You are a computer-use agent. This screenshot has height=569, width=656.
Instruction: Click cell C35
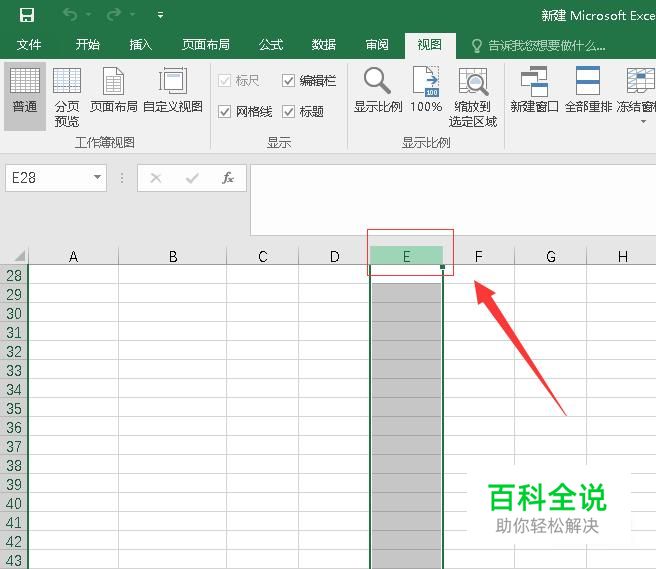coord(262,408)
